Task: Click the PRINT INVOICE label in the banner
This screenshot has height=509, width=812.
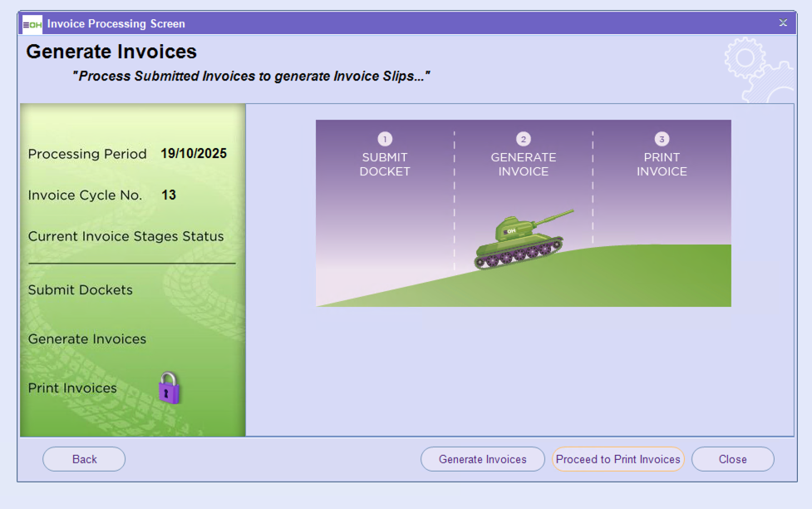Action: click(662, 165)
